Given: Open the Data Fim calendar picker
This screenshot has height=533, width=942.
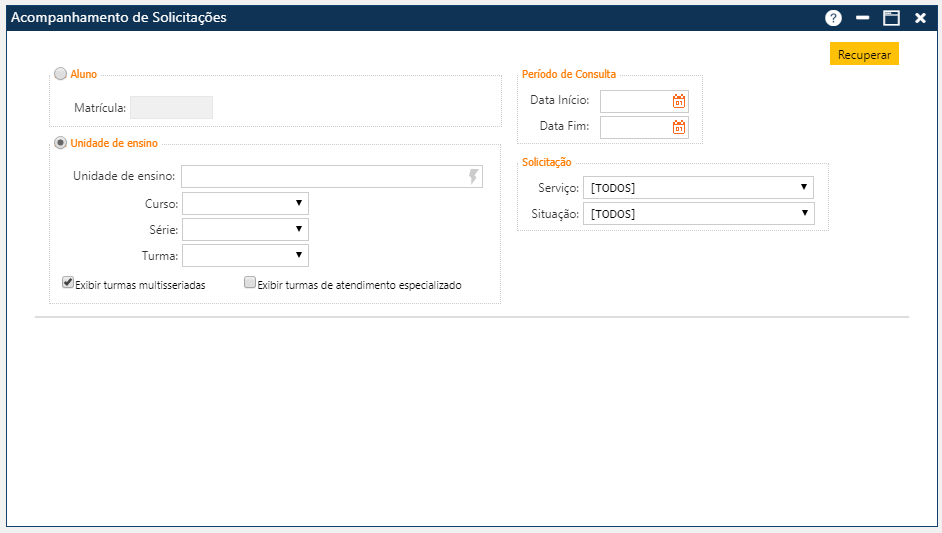Looking at the screenshot, I should 679,127.
